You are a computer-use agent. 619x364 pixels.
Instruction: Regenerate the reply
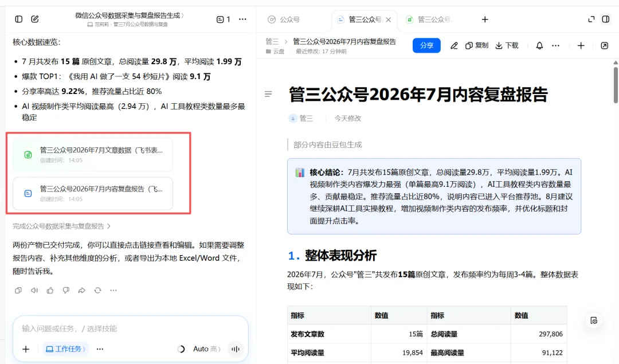click(97, 291)
